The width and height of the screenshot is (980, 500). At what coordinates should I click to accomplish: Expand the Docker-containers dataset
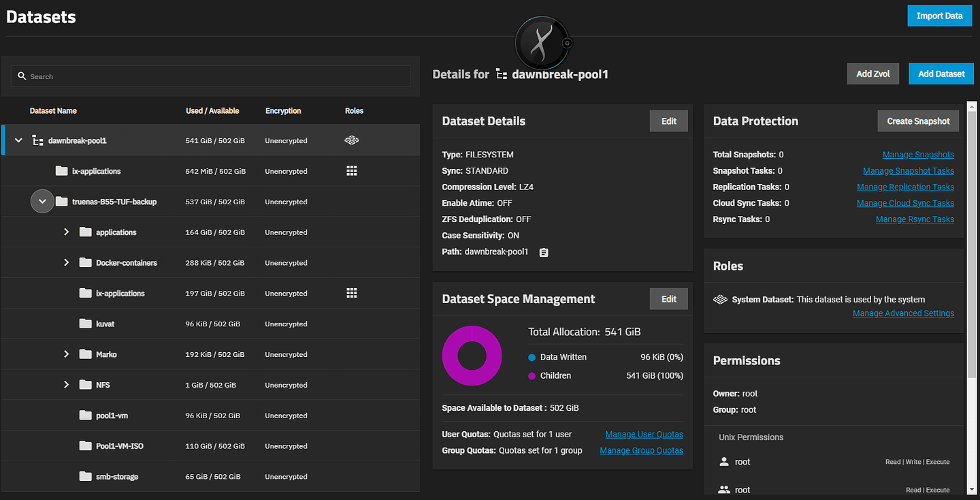tap(66, 262)
